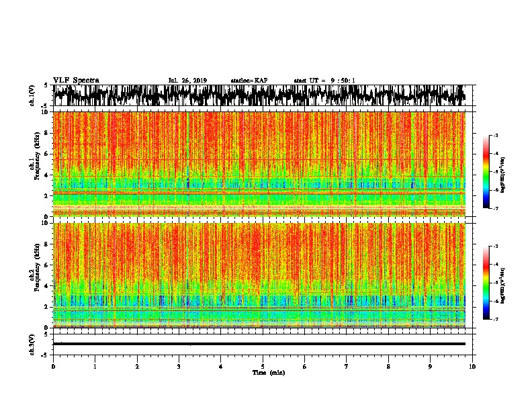The height and width of the screenshot is (411, 532).
Task: Click time axis tick label "1"
Action: (95, 367)
